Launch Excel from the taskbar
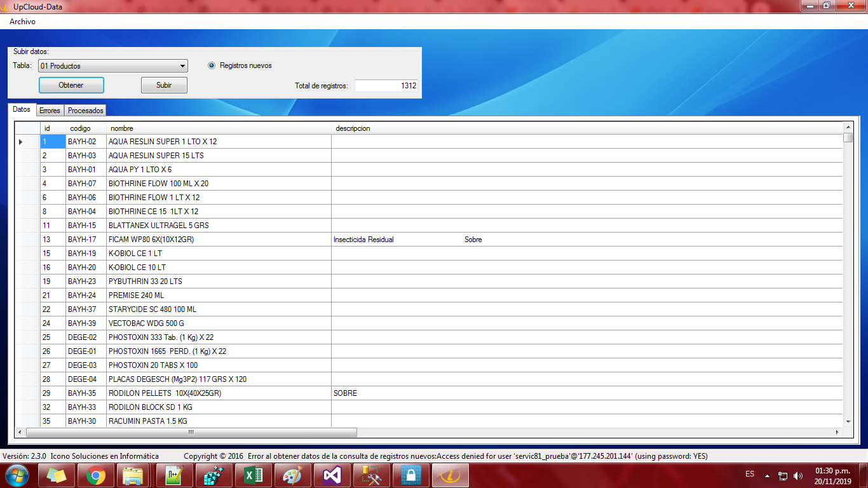Image resolution: width=868 pixels, height=488 pixels. tap(254, 475)
